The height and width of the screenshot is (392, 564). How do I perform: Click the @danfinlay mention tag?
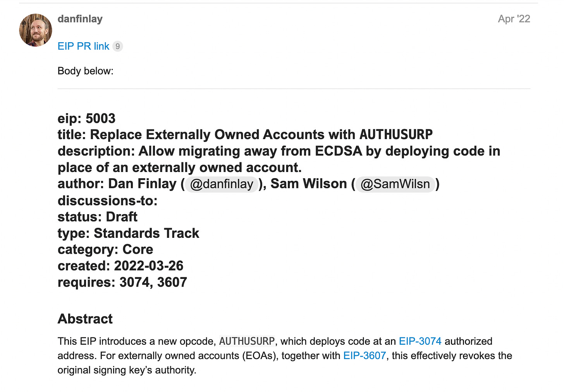click(x=222, y=184)
